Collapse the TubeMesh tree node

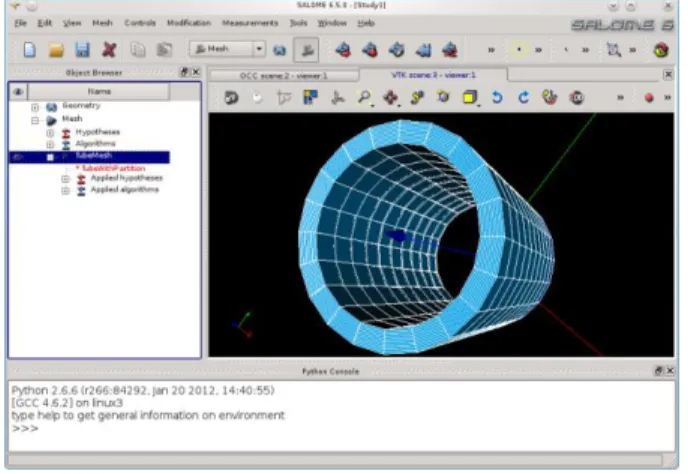50,157
